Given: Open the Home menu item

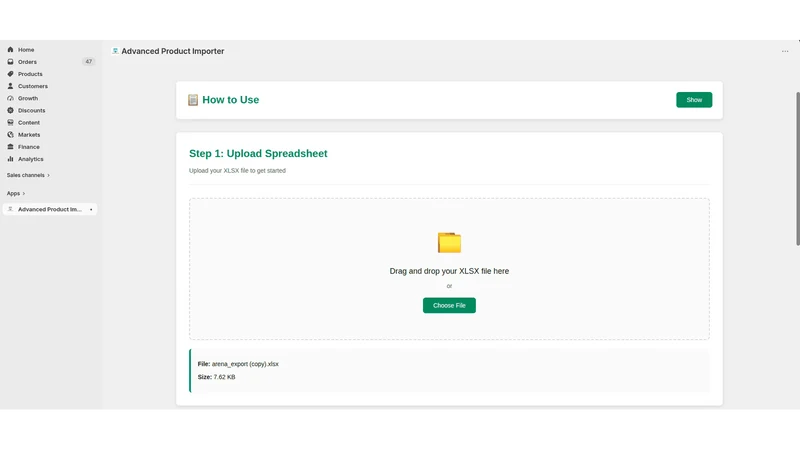Looking at the screenshot, I should [x=26, y=49].
